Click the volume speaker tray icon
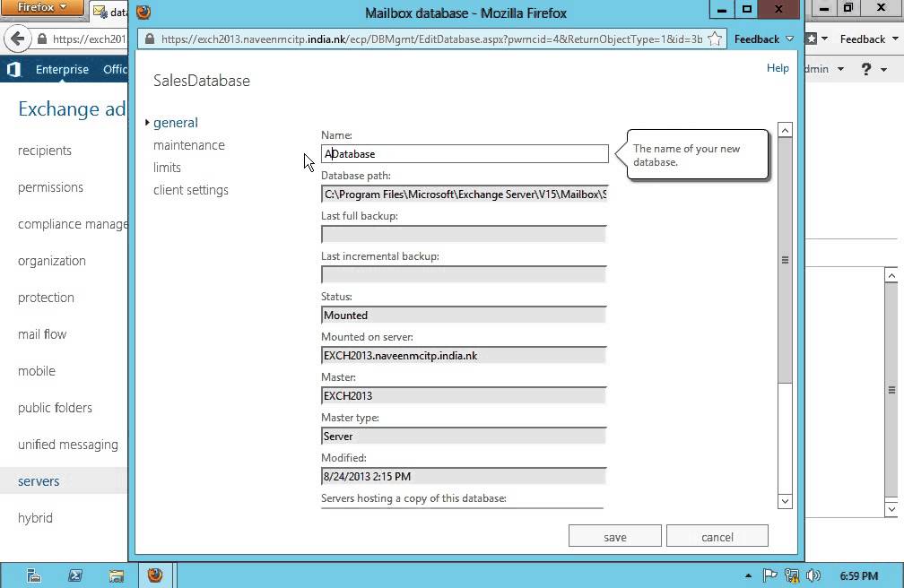 (x=813, y=575)
